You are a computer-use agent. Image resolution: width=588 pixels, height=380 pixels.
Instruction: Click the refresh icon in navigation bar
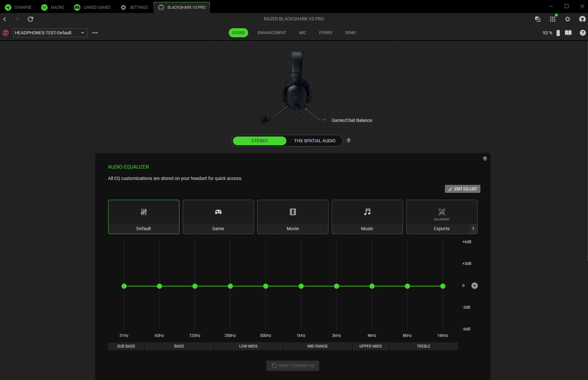coord(30,19)
